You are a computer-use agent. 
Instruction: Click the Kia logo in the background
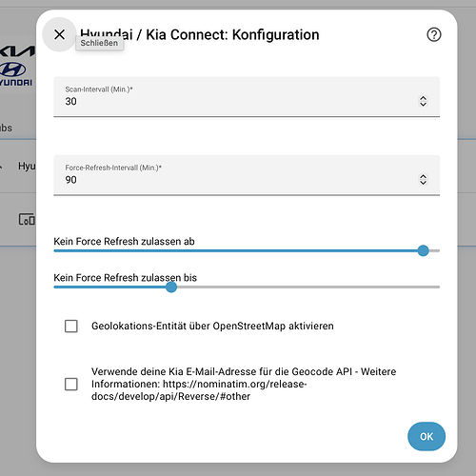pyautogui.click(x=17, y=51)
